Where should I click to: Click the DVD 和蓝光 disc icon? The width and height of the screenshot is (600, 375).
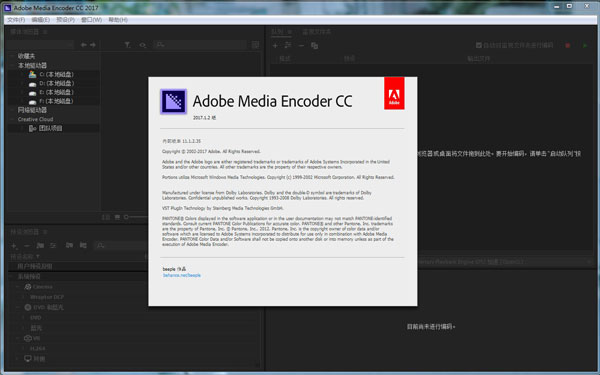tap(28, 307)
